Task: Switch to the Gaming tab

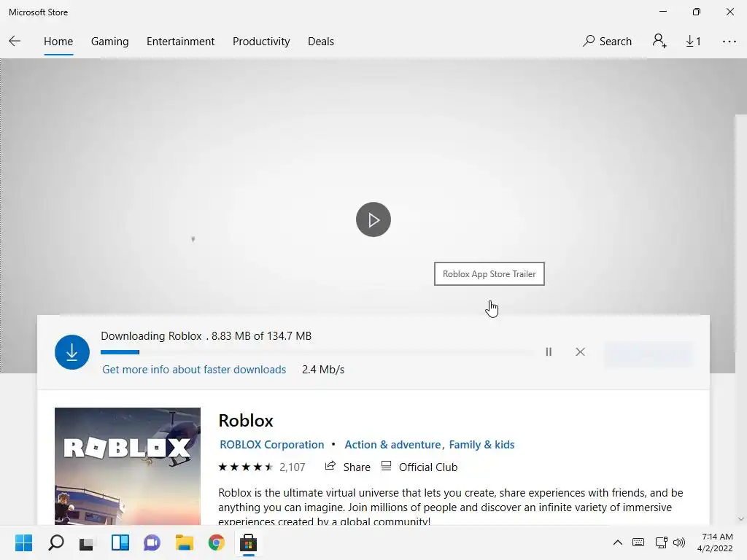Action: point(109,42)
